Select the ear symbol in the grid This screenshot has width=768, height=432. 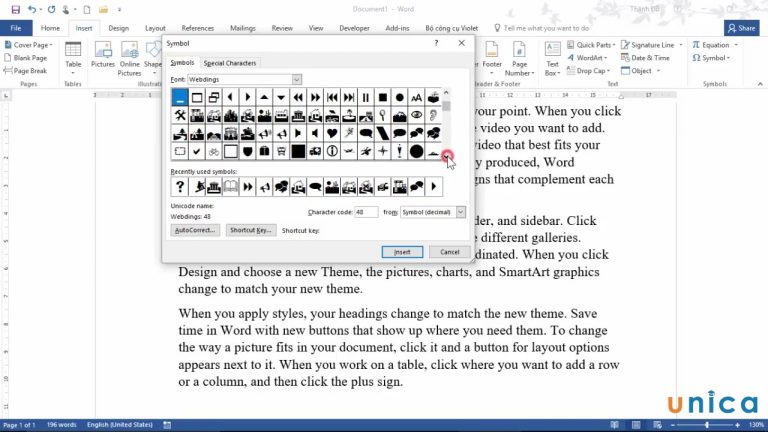(x=433, y=115)
